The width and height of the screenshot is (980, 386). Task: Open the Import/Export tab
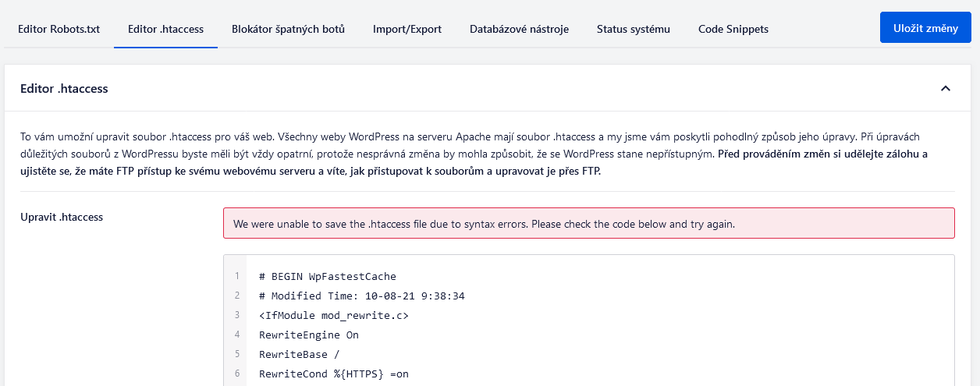click(407, 29)
